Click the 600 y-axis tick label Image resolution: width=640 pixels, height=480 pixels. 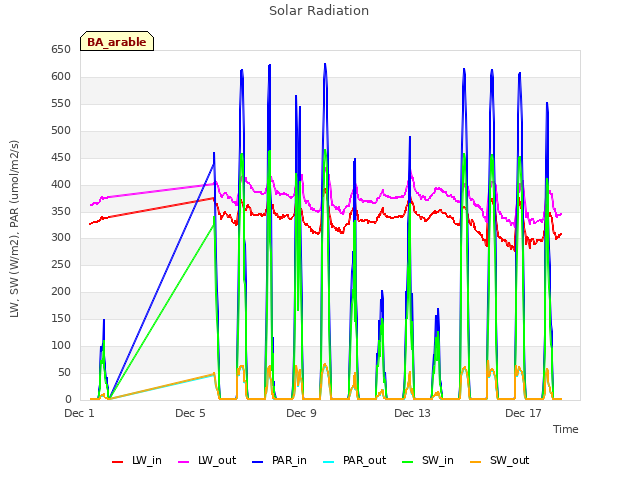61,77
